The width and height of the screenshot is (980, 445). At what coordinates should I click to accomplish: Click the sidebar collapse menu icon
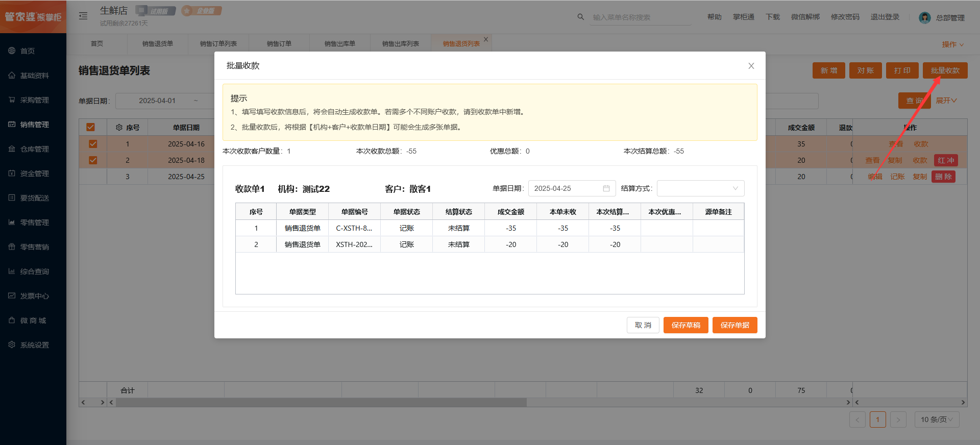(x=83, y=16)
